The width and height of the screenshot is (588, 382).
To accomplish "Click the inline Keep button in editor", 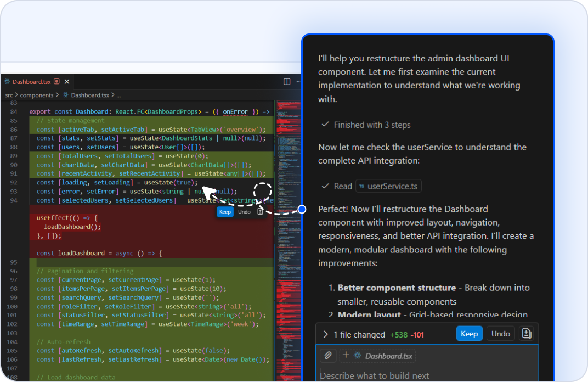I will (225, 212).
